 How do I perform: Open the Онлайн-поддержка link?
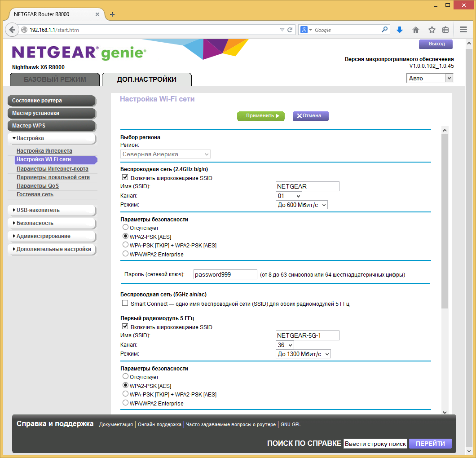point(159,425)
